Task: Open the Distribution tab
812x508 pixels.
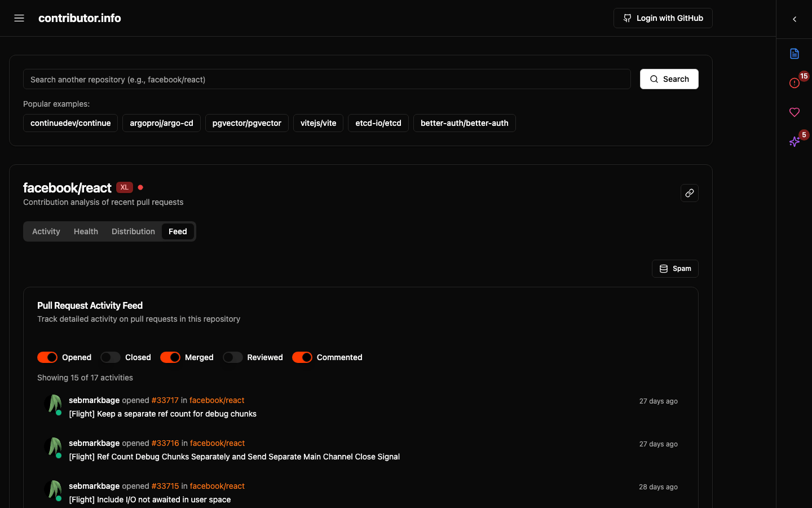Action: click(x=133, y=231)
